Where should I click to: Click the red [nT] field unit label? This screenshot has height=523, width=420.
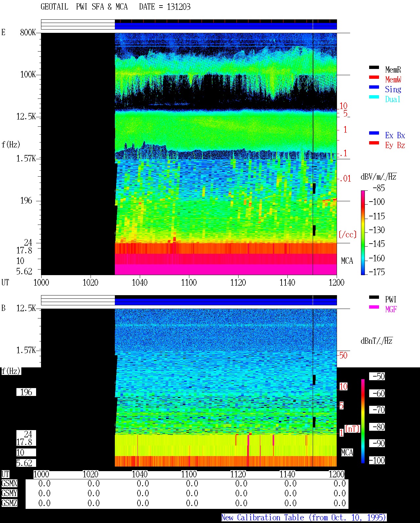tap(352, 429)
